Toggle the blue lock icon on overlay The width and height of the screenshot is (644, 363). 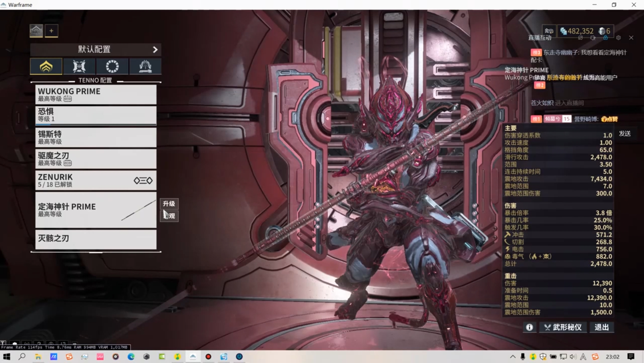point(605,38)
